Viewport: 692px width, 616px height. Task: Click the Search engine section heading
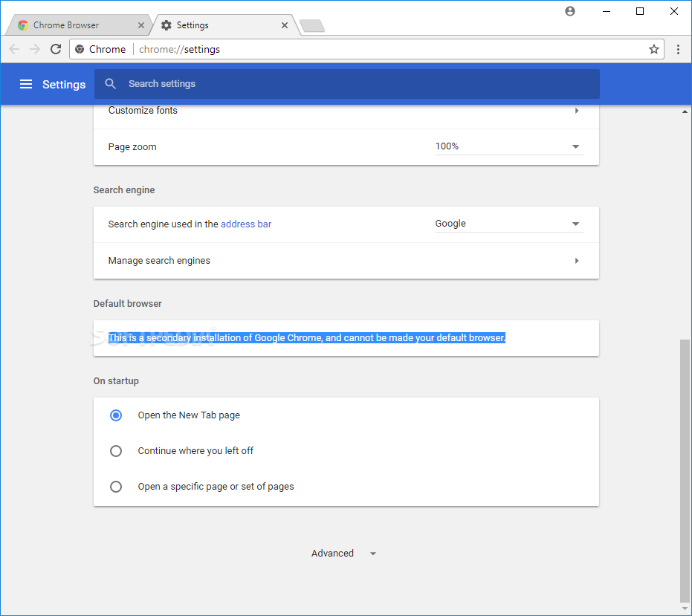[x=124, y=190]
